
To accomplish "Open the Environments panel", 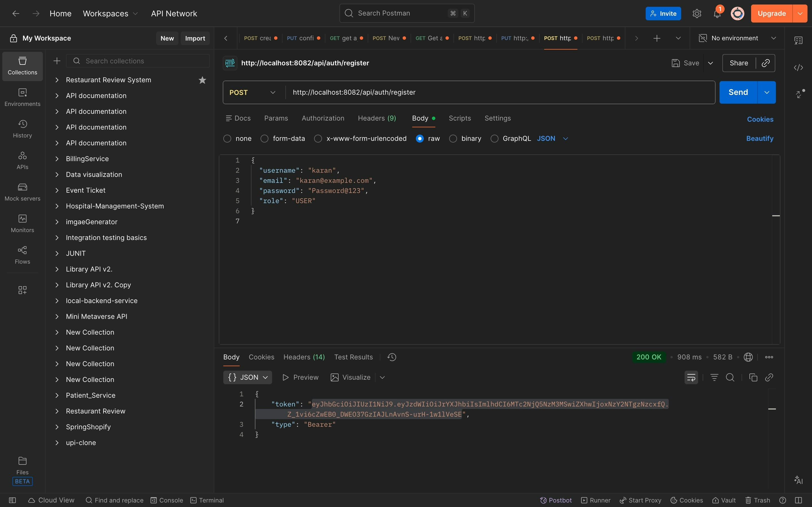I will (x=22, y=97).
